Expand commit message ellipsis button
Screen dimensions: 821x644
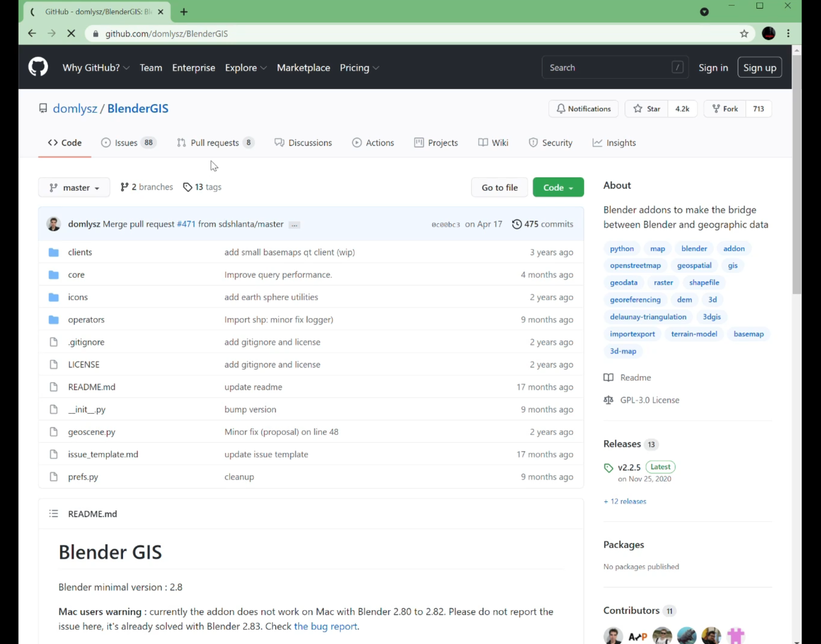(294, 225)
